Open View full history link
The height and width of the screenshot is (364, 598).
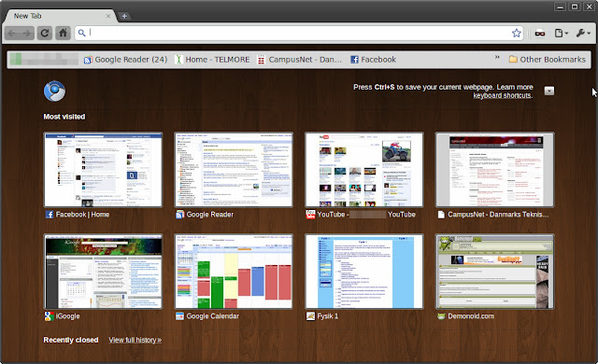coord(135,340)
